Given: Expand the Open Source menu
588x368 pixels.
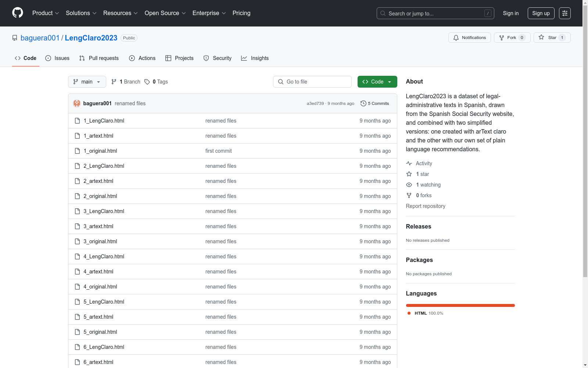Looking at the screenshot, I should click(x=165, y=13).
